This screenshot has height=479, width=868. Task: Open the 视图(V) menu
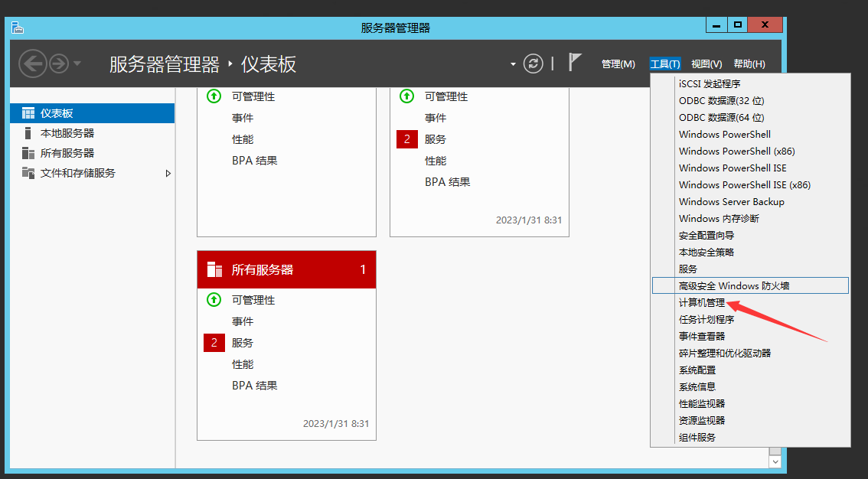[x=706, y=64]
